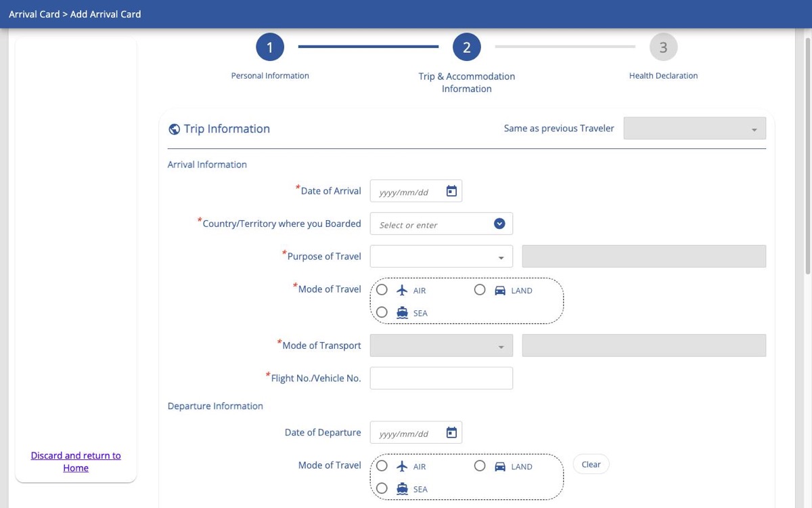The width and height of the screenshot is (812, 508).
Task: Click the grey field next to Mode of Transport
Action: [x=644, y=345]
